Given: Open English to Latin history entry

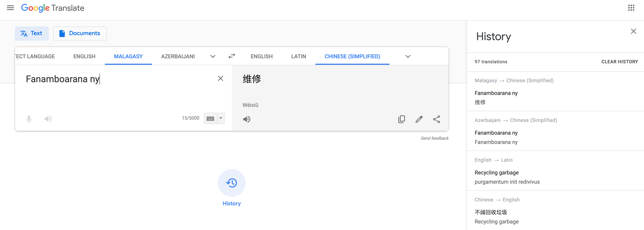Looking at the screenshot, I should coord(555,171).
